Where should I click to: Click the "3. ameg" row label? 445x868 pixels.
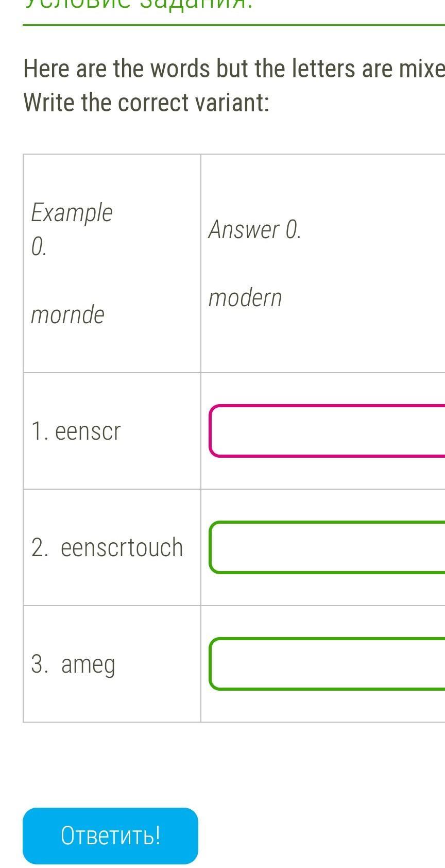point(73,664)
